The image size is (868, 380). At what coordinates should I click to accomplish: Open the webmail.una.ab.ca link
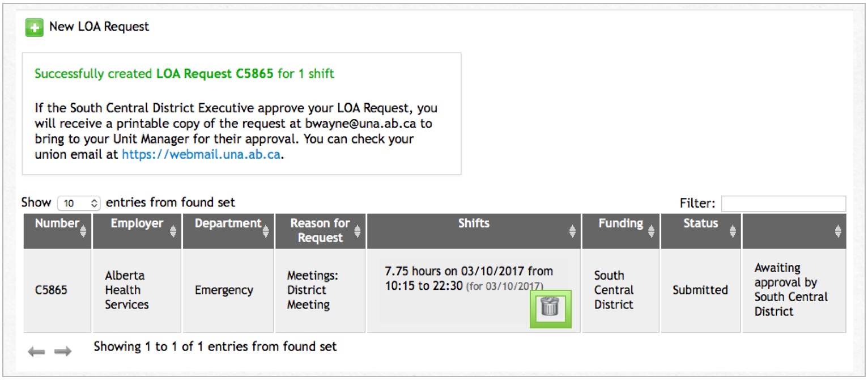(201, 154)
